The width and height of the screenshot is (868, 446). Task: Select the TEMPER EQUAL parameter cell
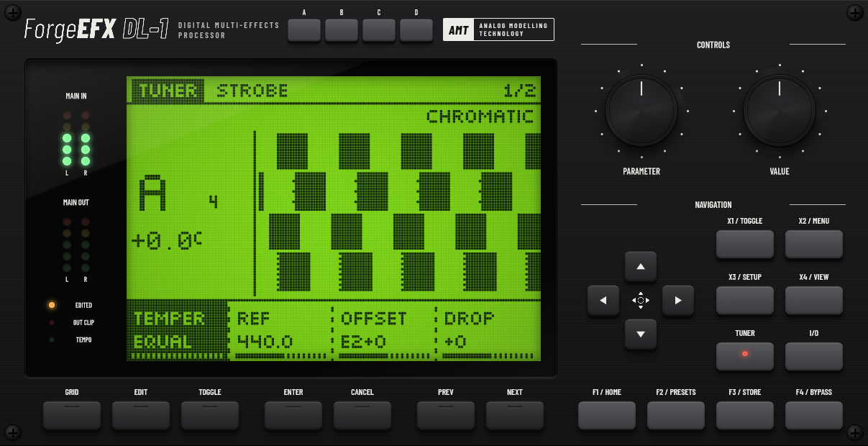click(x=178, y=330)
